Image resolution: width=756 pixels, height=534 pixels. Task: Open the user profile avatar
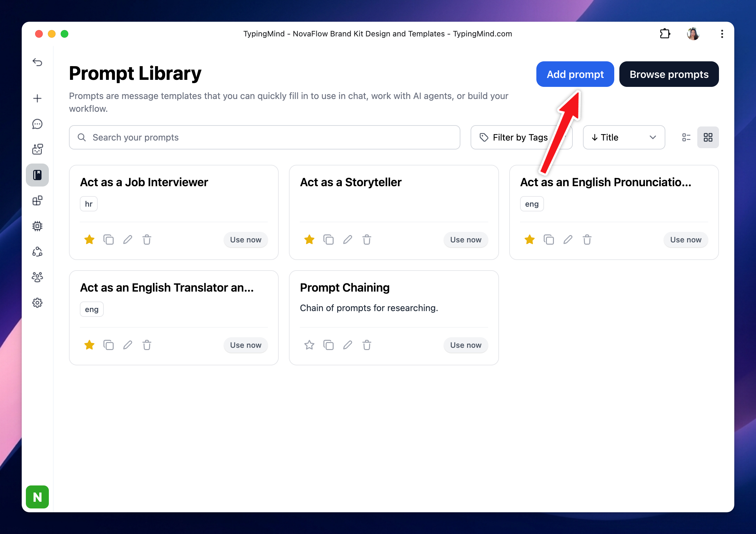click(693, 34)
